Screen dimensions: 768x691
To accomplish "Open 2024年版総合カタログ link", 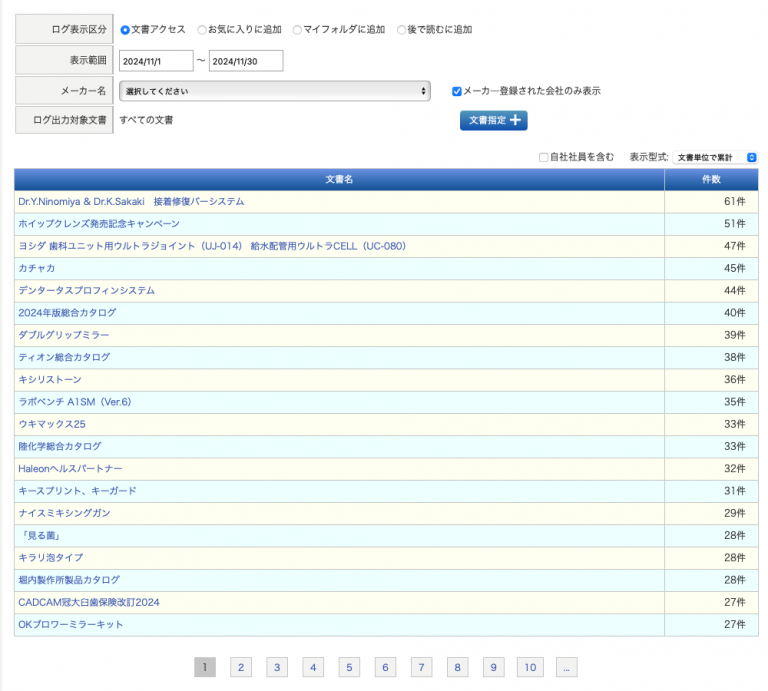I will pyautogui.click(x=67, y=312).
